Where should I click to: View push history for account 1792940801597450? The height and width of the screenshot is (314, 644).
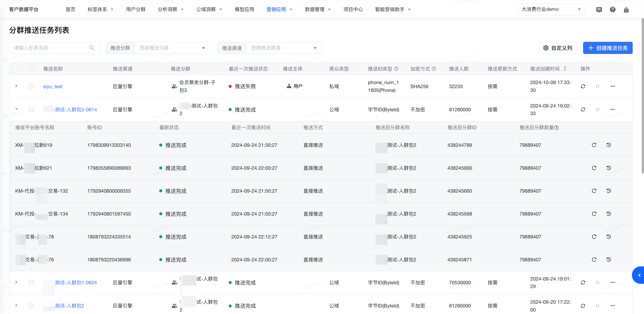coord(609,214)
